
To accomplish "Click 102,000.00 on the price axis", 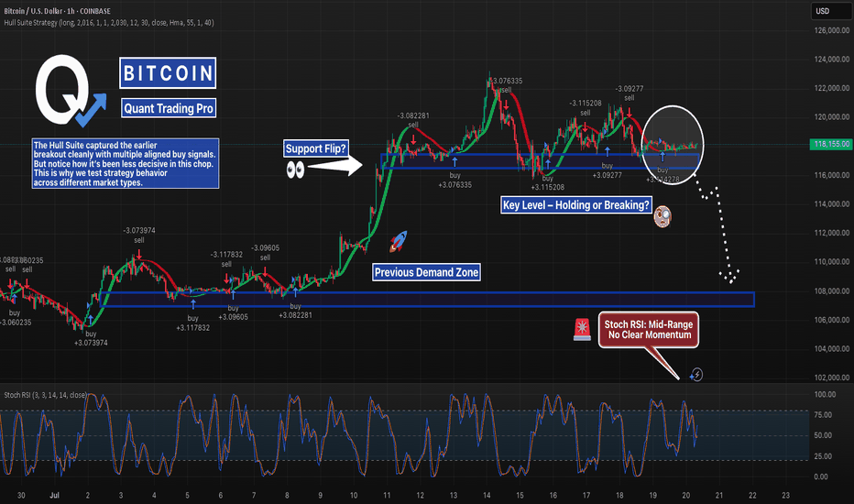I will tap(832, 377).
